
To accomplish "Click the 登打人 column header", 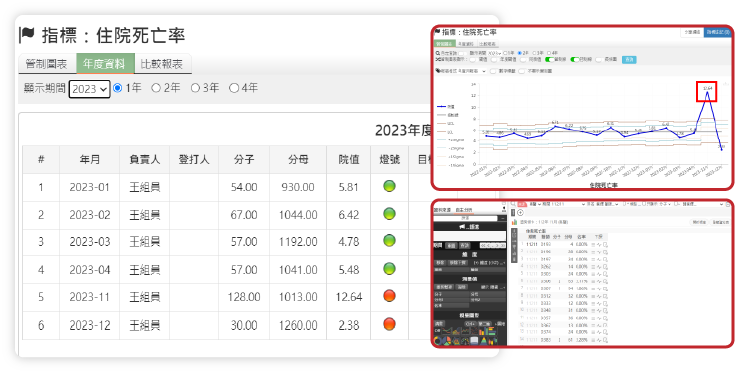I will (194, 159).
